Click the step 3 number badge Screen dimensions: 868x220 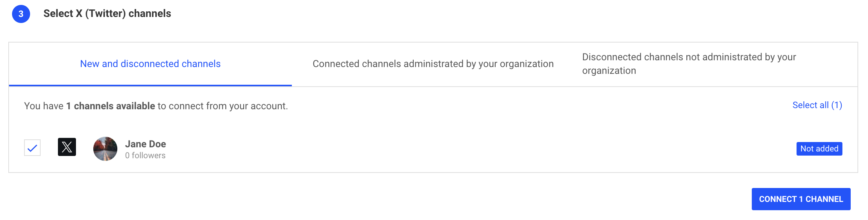click(x=21, y=14)
